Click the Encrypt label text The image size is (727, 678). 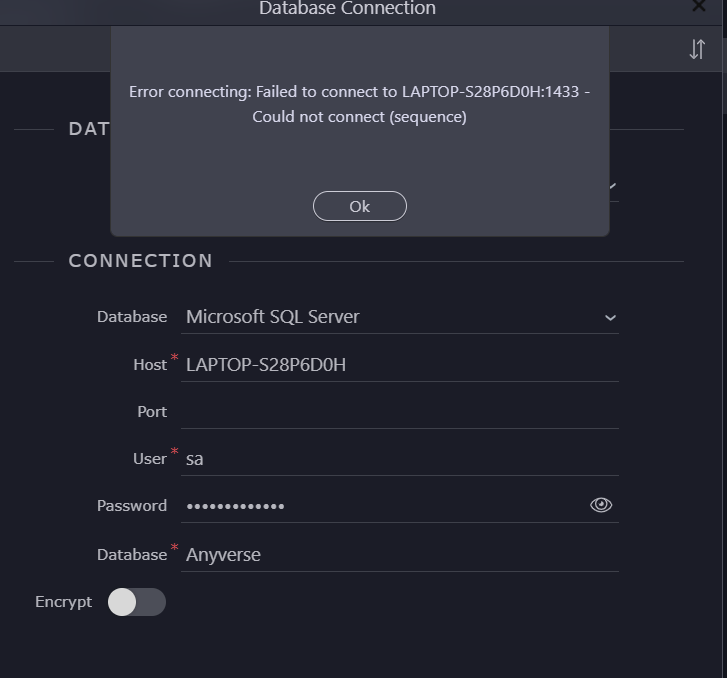(x=63, y=601)
